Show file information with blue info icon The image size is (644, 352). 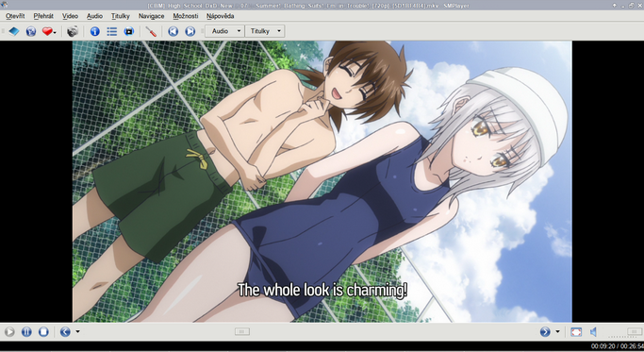click(95, 31)
